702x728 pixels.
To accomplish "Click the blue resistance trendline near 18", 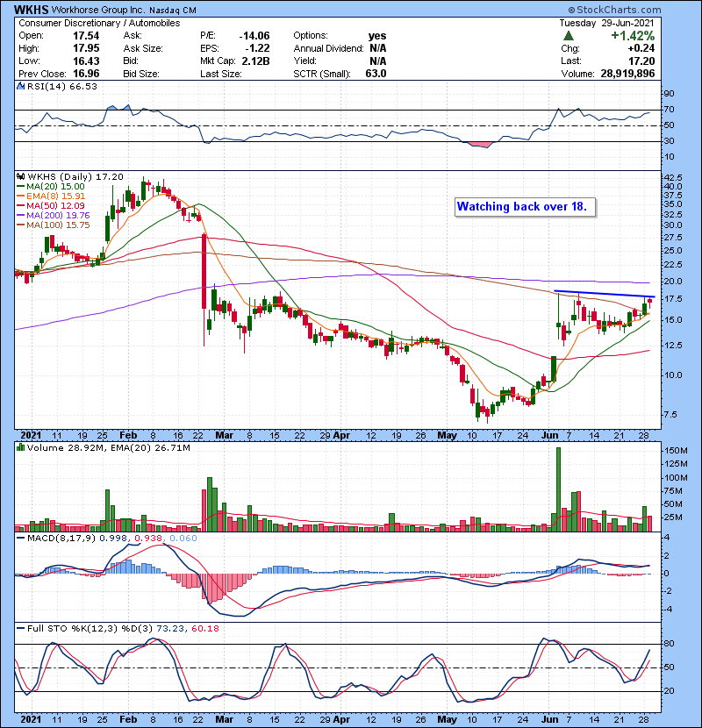I will pyautogui.click(x=605, y=294).
